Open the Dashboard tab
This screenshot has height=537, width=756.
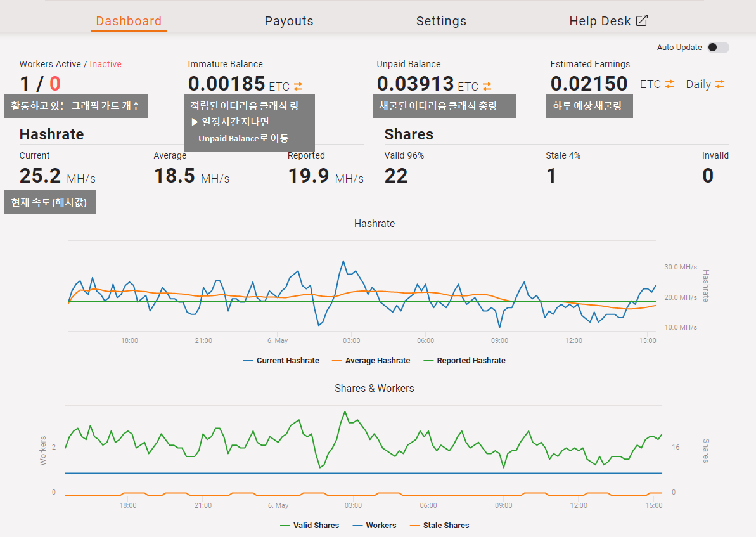(x=129, y=21)
